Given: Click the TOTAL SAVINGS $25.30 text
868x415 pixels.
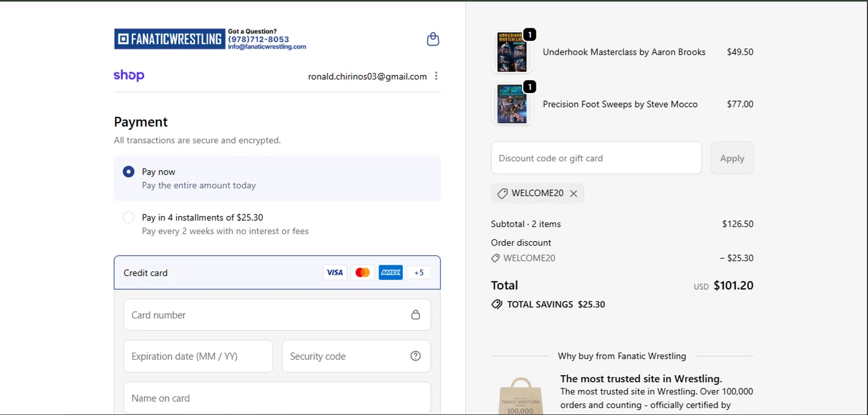Looking at the screenshot, I should click(556, 304).
